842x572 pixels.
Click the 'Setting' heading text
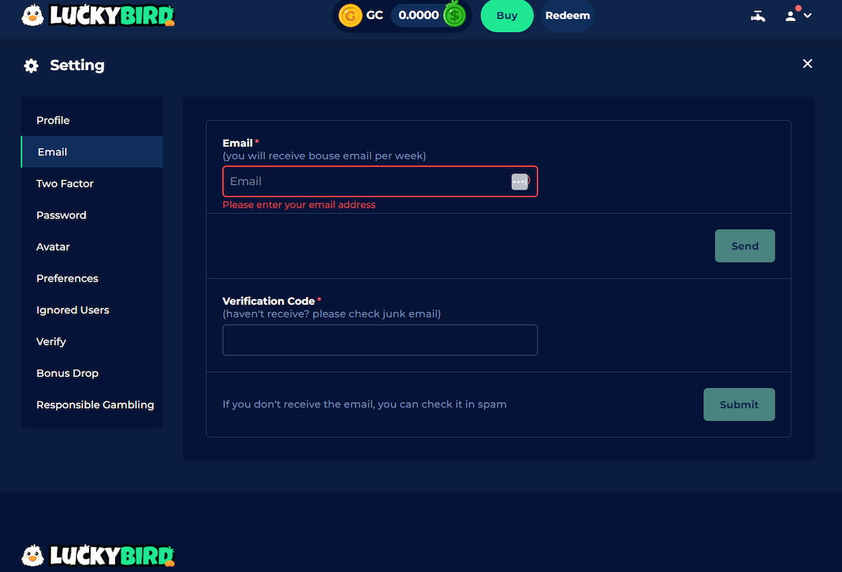(77, 65)
